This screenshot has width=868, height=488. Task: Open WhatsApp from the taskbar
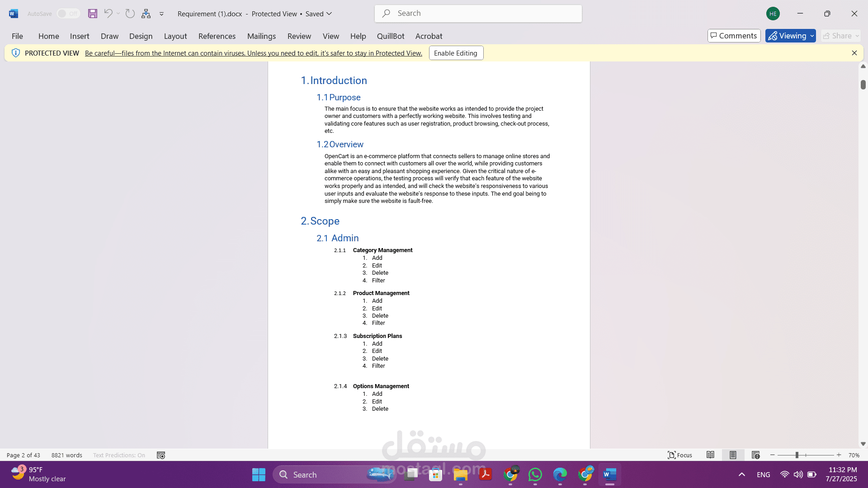535,474
